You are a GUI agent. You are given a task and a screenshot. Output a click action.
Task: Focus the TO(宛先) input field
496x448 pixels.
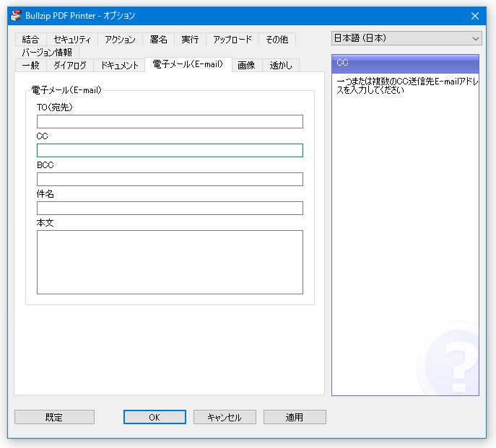170,121
